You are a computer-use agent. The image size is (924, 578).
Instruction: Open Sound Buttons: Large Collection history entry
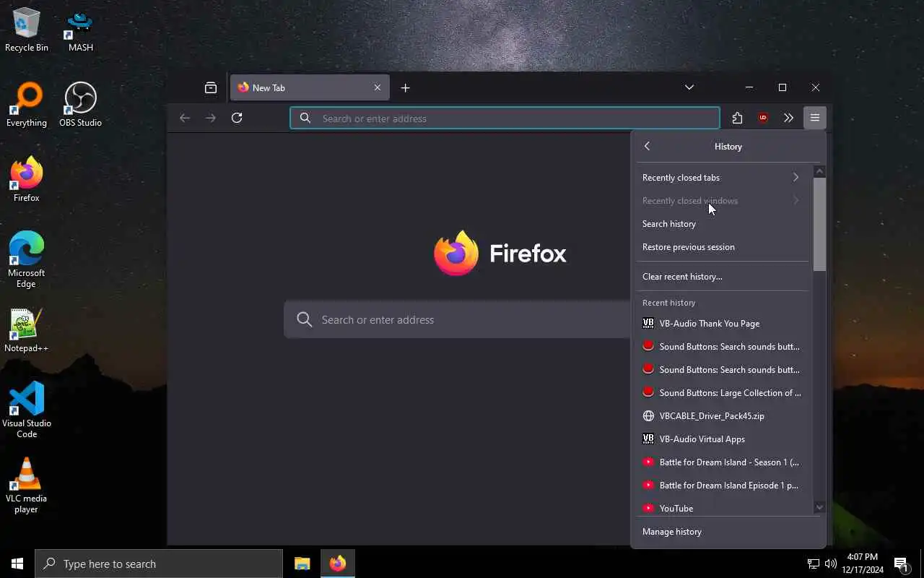(x=723, y=393)
